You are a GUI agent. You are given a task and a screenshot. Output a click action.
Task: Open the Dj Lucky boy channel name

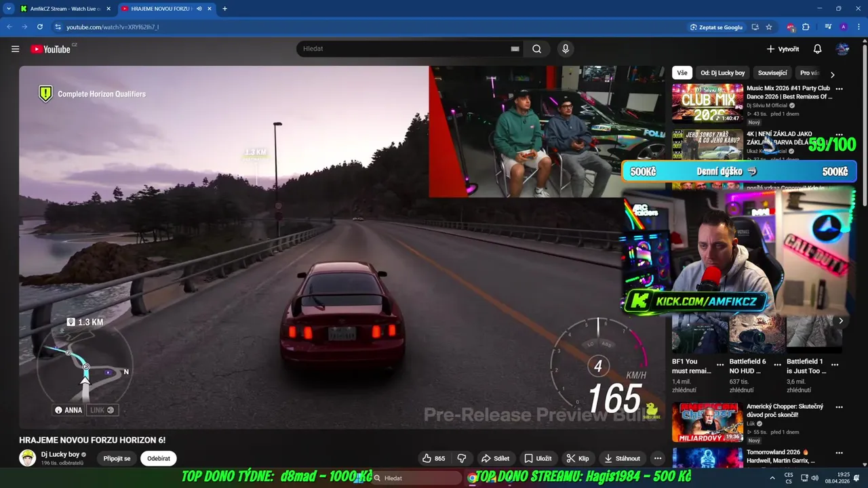pyautogui.click(x=60, y=454)
